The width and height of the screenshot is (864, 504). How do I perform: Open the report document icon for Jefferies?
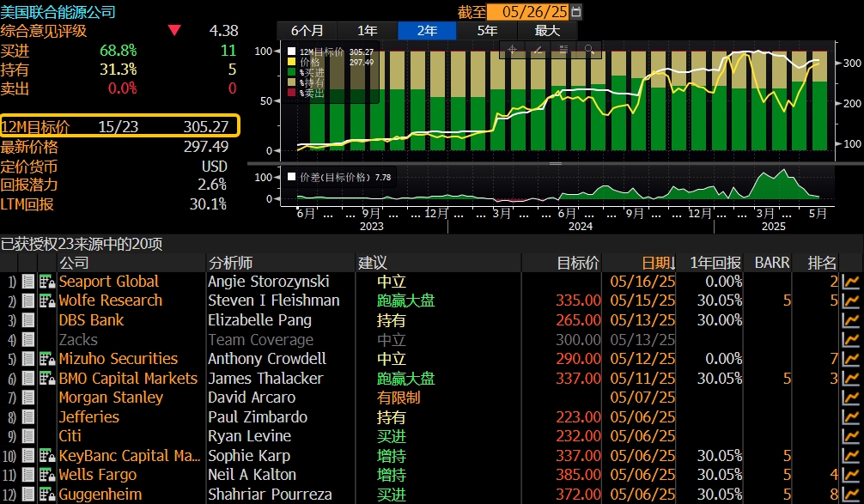[28, 417]
